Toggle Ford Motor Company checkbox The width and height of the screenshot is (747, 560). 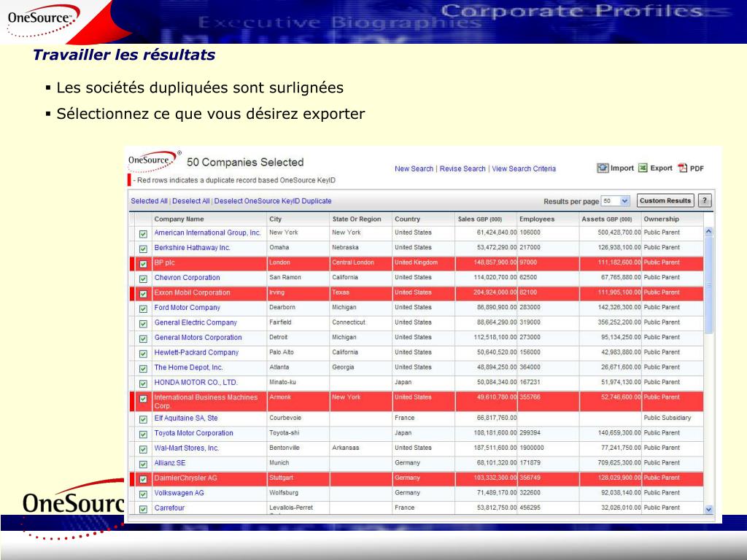(143, 308)
